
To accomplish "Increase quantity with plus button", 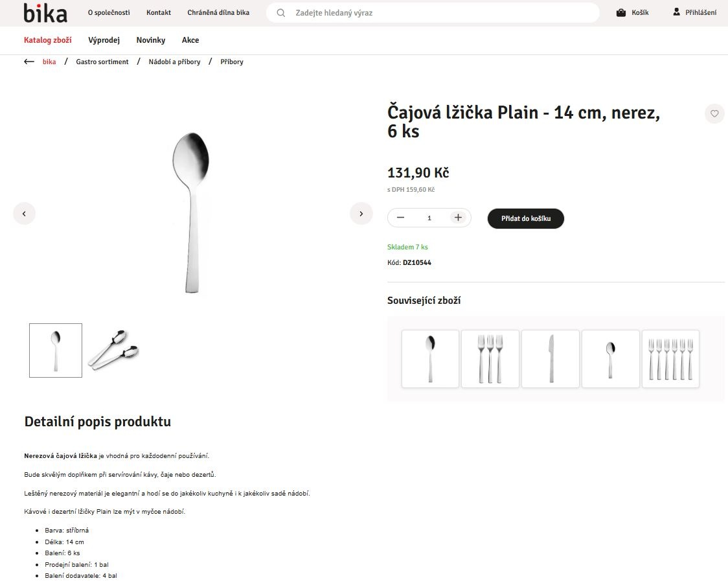I will point(458,218).
